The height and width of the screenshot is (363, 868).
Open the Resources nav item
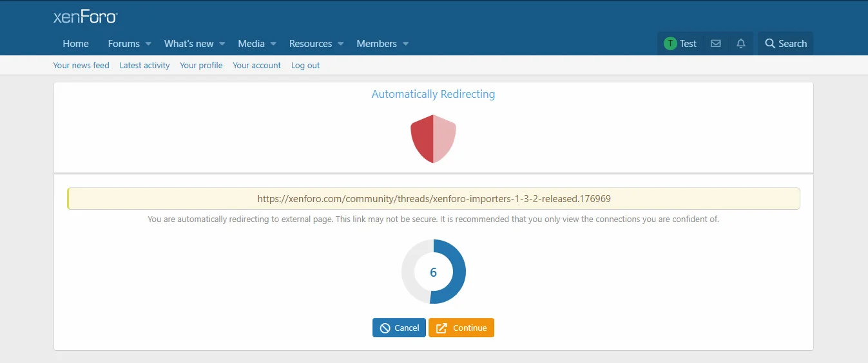click(311, 44)
